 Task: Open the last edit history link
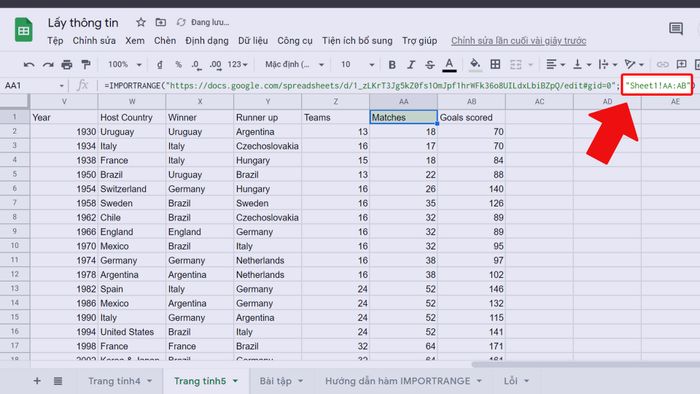518,41
